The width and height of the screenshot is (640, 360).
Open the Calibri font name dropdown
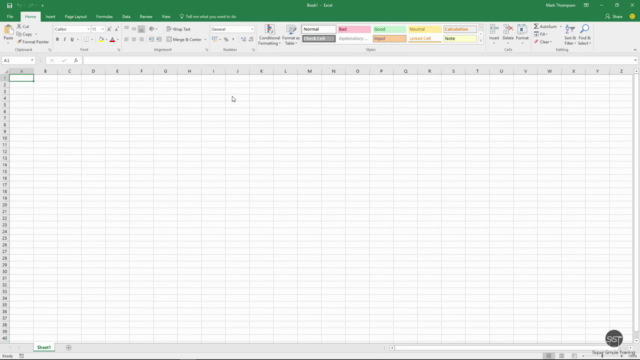tap(88, 29)
